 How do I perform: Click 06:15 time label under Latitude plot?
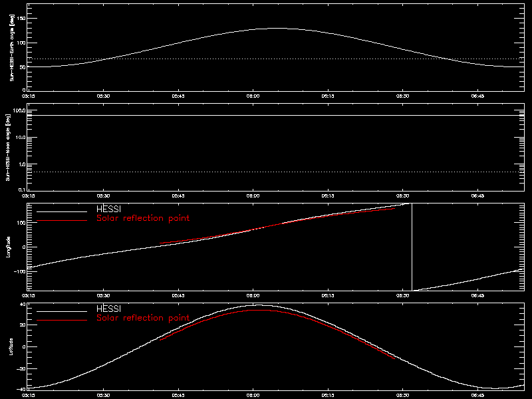tap(328, 395)
